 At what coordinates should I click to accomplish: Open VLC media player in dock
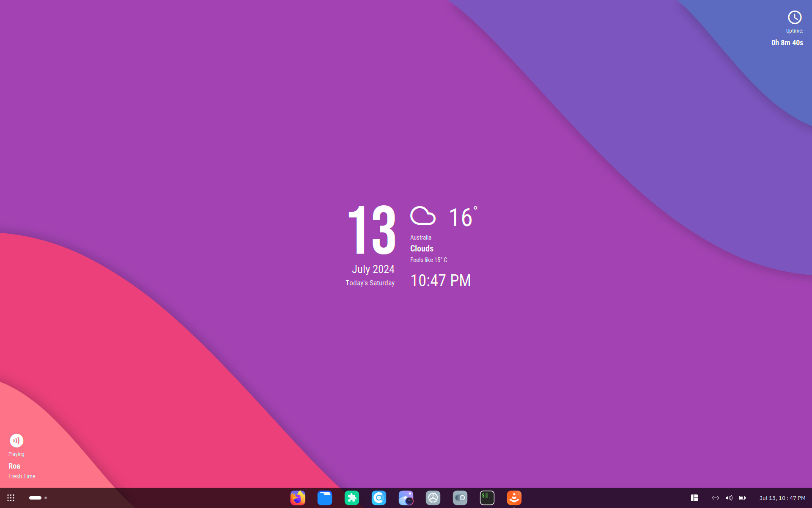tap(514, 498)
